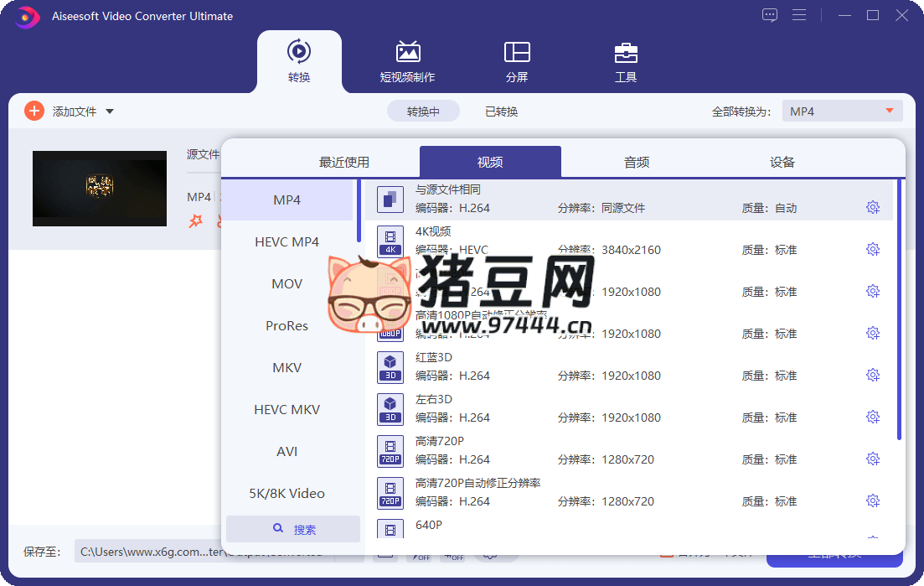Viewport: 924px width, 586px height.
Task: Open settings gear for 红蓝3D preset
Action: pos(873,375)
